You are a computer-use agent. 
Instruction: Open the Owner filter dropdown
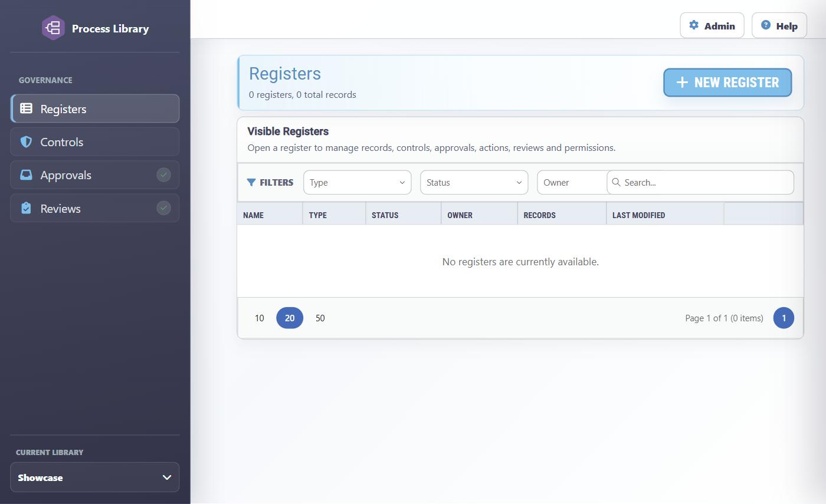click(572, 182)
